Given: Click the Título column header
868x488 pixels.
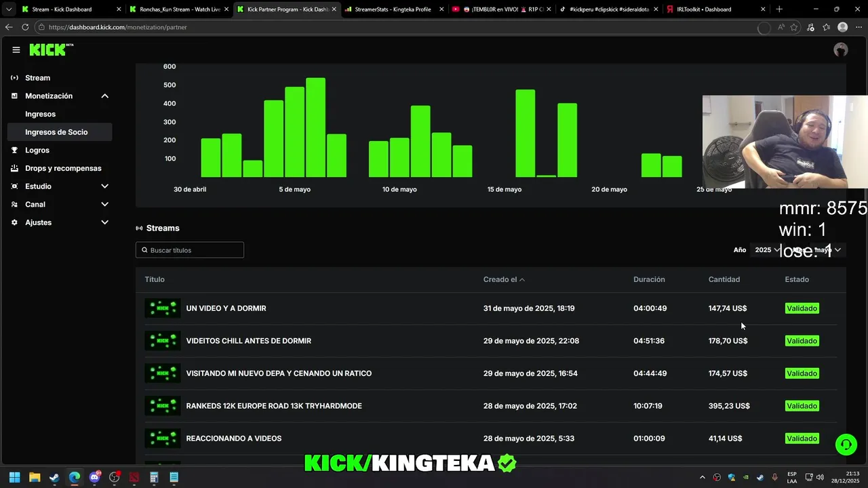Looking at the screenshot, I should (155, 279).
